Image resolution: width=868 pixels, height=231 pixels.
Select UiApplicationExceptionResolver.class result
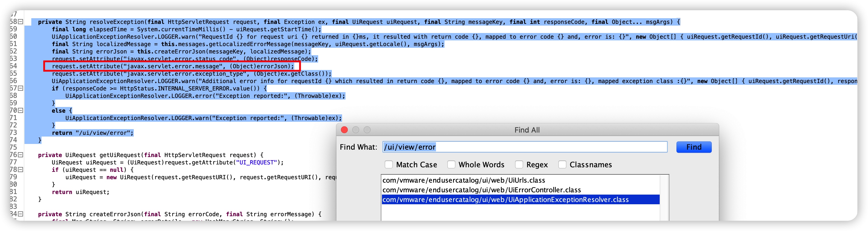pyautogui.click(x=505, y=200)
